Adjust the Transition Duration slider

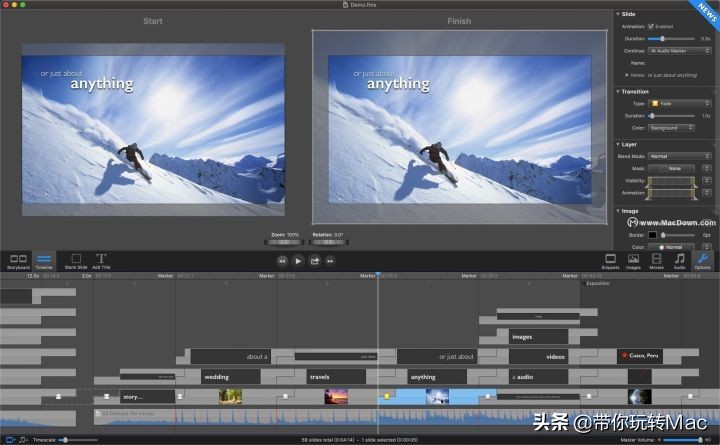670,116
